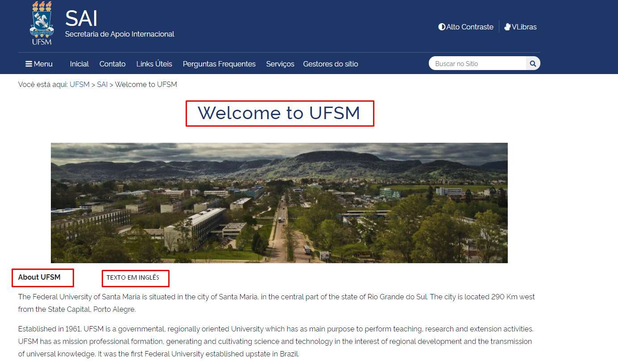Open the Contato menu item

coord(112,64)
